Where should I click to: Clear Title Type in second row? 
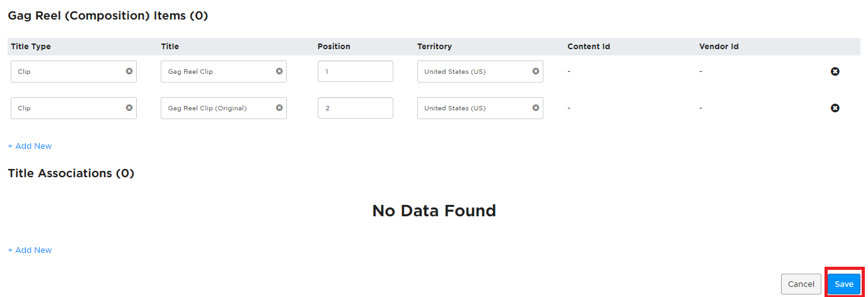pyautogui.click(x=129, y=108)
